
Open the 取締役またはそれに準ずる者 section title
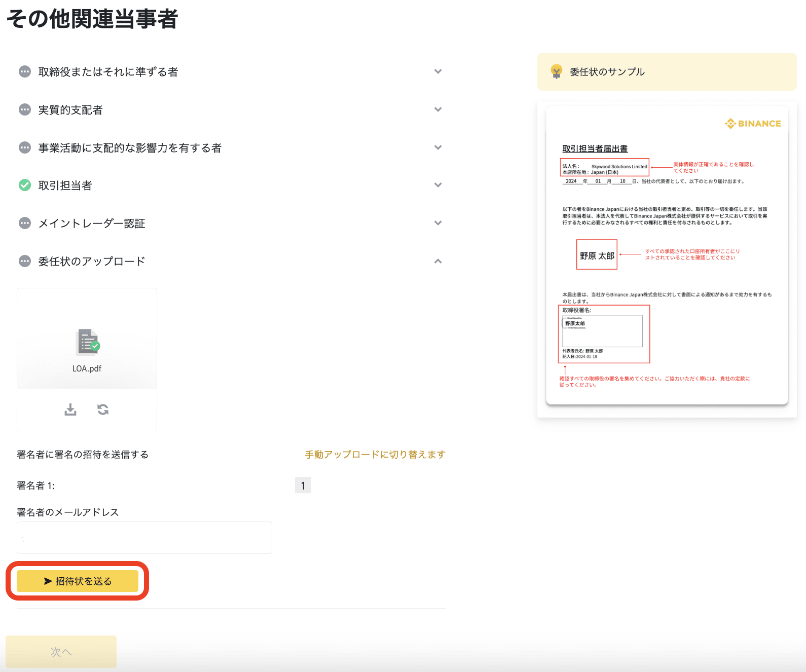(108, 72)
